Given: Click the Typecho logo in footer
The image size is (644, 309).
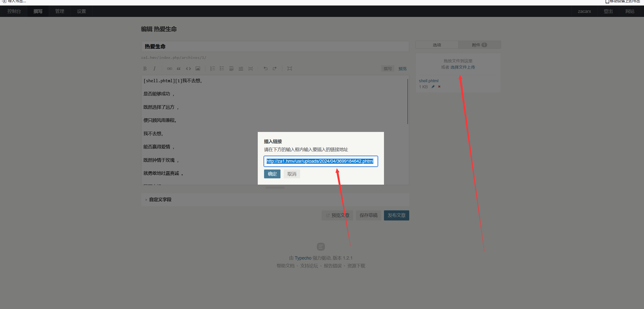Looking at the screenshot, I should (x=321, y=246).
